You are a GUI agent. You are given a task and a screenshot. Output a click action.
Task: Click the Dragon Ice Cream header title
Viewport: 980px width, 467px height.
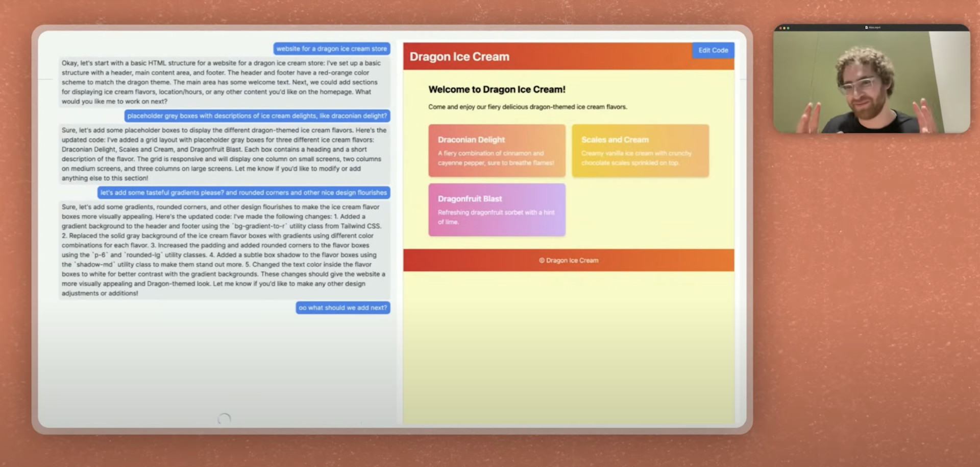[459, 57]
